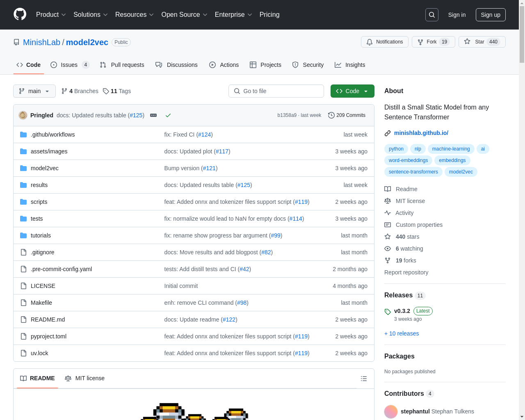Click the link icon beside minishlab.github.io

(x=388, y=133)
